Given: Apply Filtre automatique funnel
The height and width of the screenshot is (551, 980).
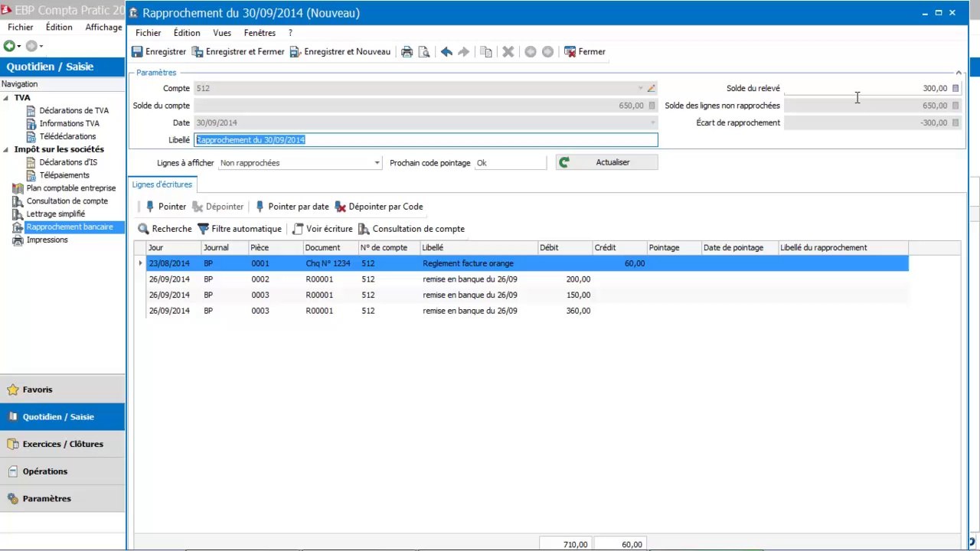Looking at the screenshot, I should coord(204,229).
